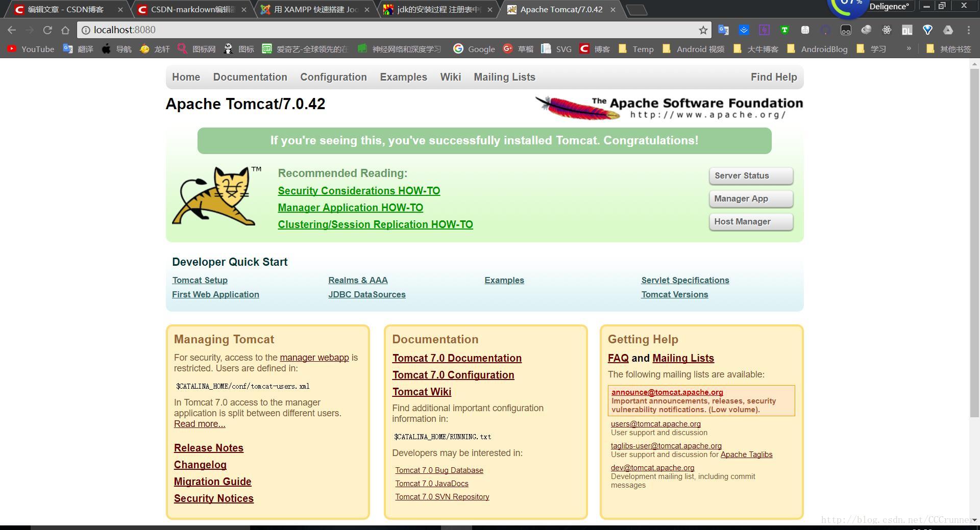Bookmark this page with the star icon
The height and width of the screenshot is (530, 980).
[x=703, y=30]
